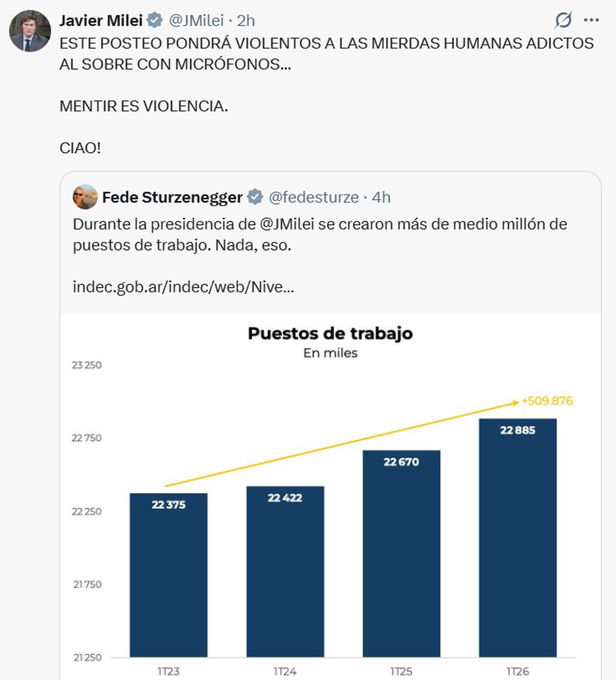
Task: Open Fede Sturzenegger's small avatar
Action: (x=85, y=197)
